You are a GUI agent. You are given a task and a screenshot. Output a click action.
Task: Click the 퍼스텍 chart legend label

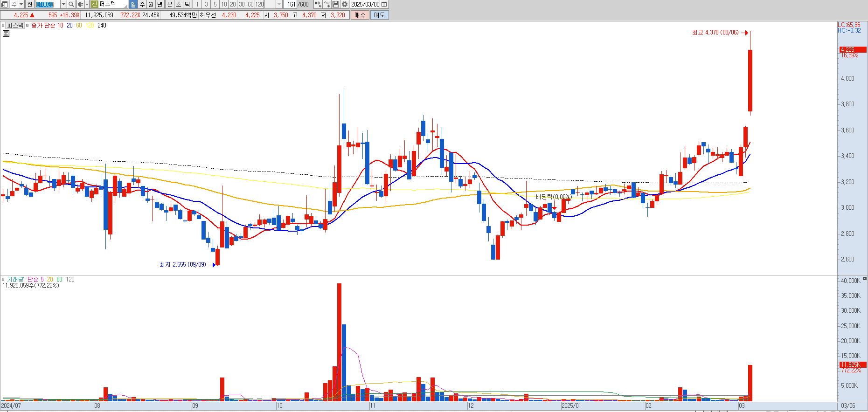[15, 25]
